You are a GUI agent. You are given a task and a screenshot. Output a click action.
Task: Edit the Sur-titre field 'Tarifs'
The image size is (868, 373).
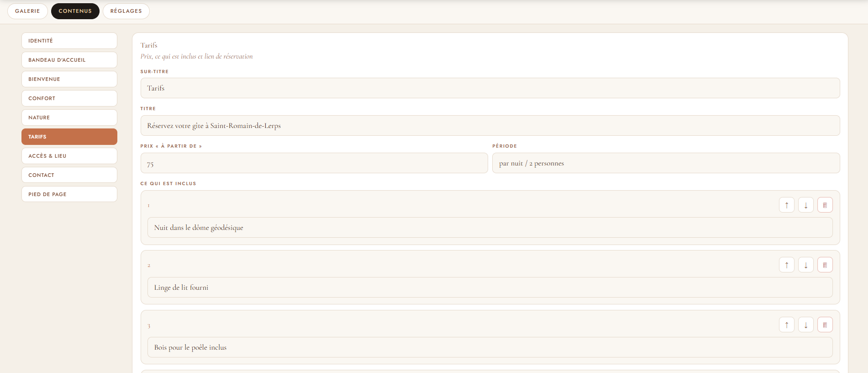point(490,88)
